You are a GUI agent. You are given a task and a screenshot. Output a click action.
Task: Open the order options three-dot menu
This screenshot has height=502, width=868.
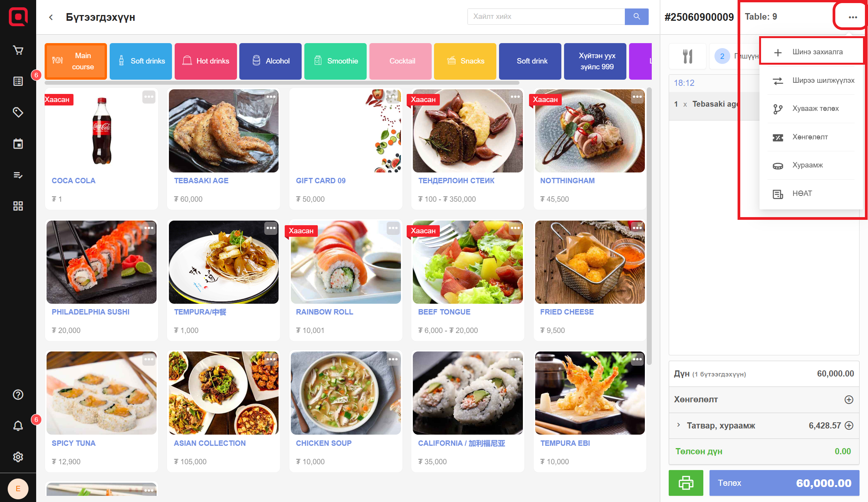pos(853,17)
